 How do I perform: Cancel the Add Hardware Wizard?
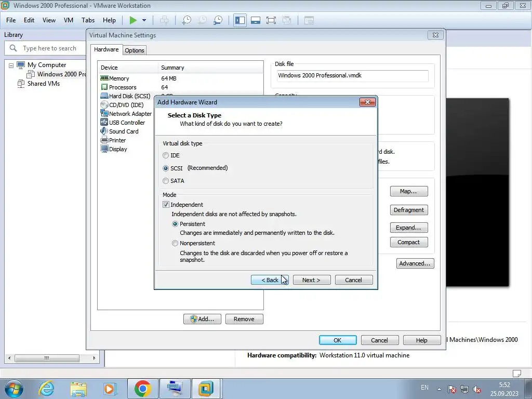pyautogui.click(x=353, y=280)
